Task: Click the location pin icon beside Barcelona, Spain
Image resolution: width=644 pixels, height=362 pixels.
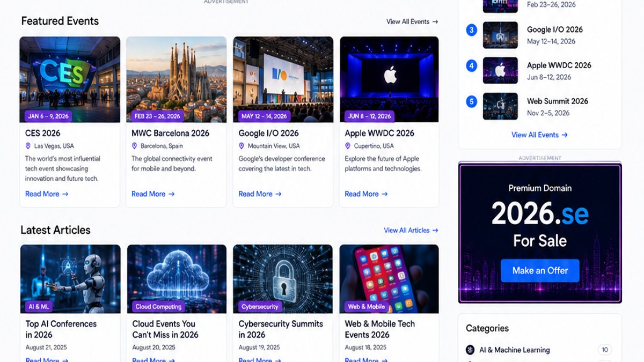Action: pos(135,146)
